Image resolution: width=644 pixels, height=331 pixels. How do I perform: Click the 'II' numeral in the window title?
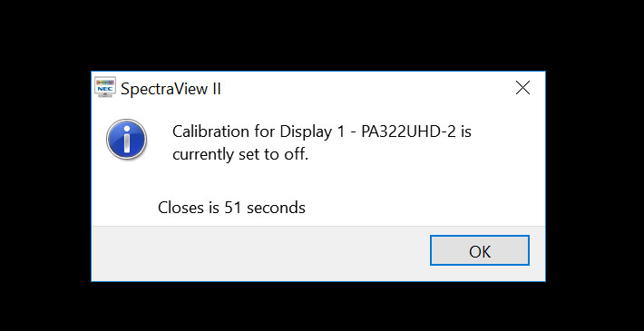coord(217,88)
